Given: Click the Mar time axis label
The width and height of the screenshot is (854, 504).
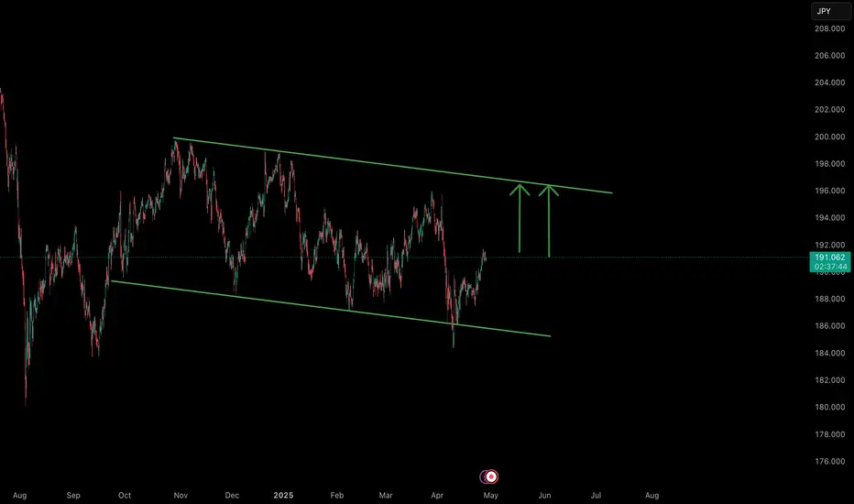Looking at the screenshot, I should pos(386,495).
